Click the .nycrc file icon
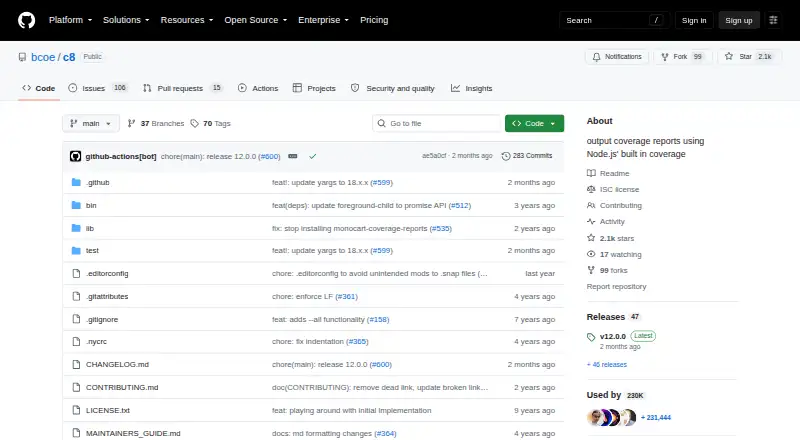 pos(76,341)
